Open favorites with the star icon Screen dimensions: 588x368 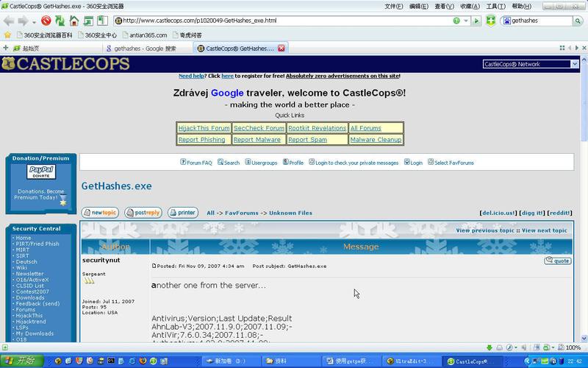7,35
